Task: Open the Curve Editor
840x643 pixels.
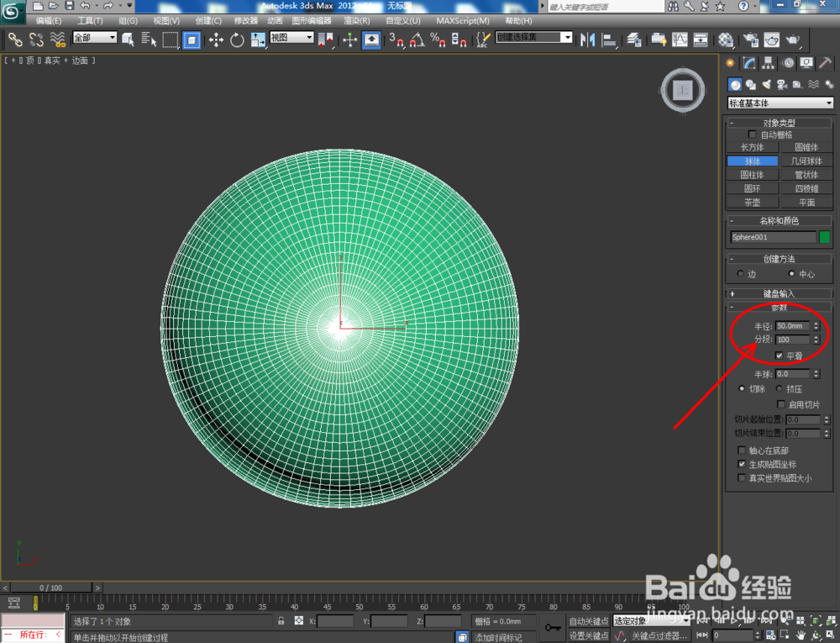Action: click(x=680, y=40)
